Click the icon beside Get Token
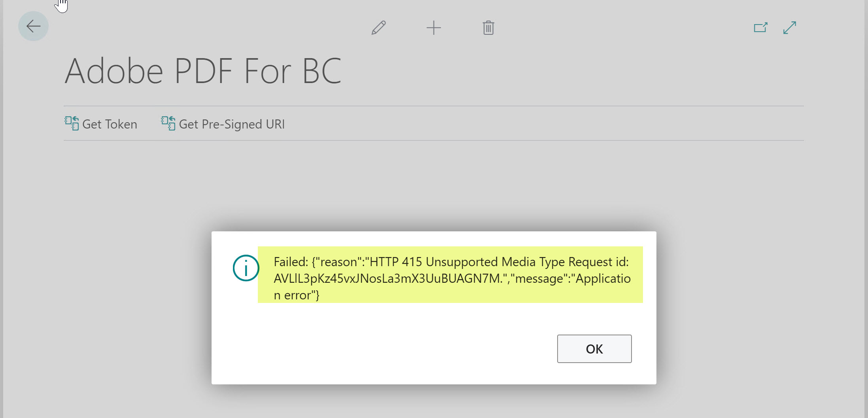 72,123
